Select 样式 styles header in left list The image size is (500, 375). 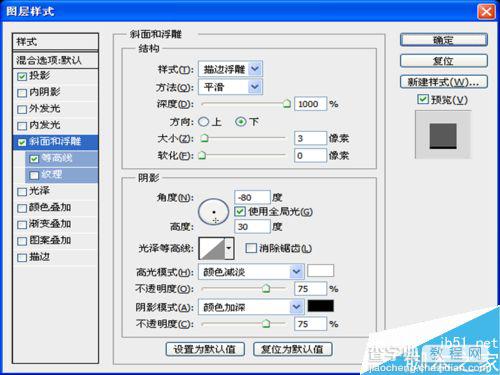[x=55, y=42]
